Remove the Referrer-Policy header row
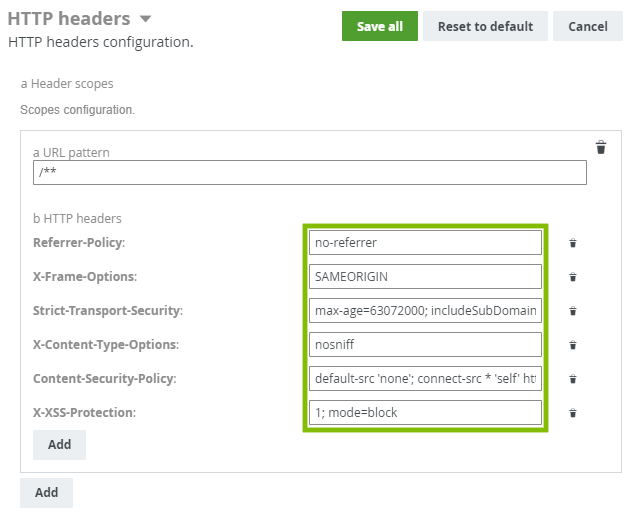The height and width of the screenshot is (515, 629). click(x=573, y=243)
